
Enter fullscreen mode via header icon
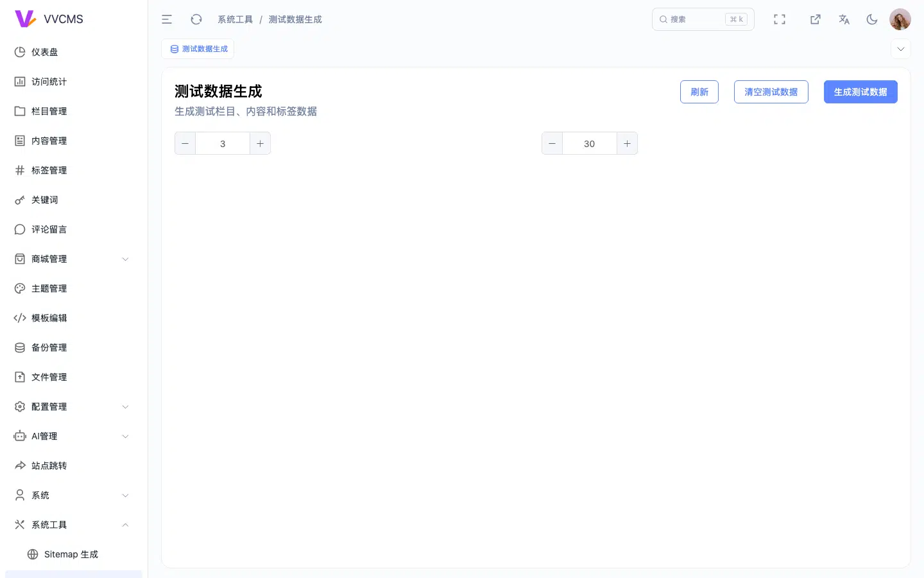click(x=780, y=19)
